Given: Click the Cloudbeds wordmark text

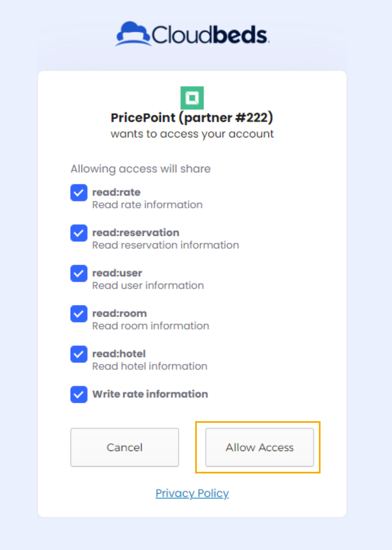Looking at the screenshot, I should tap(210, 35).
